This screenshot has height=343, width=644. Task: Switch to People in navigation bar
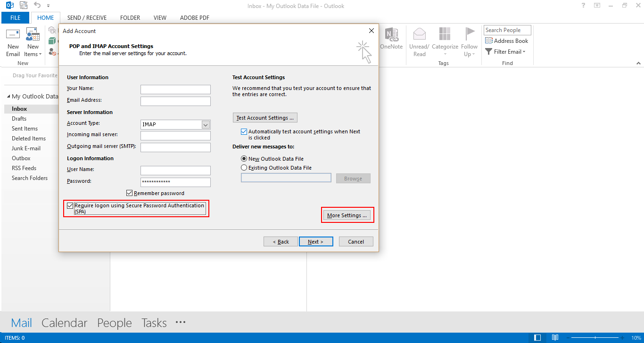[115, 323]
